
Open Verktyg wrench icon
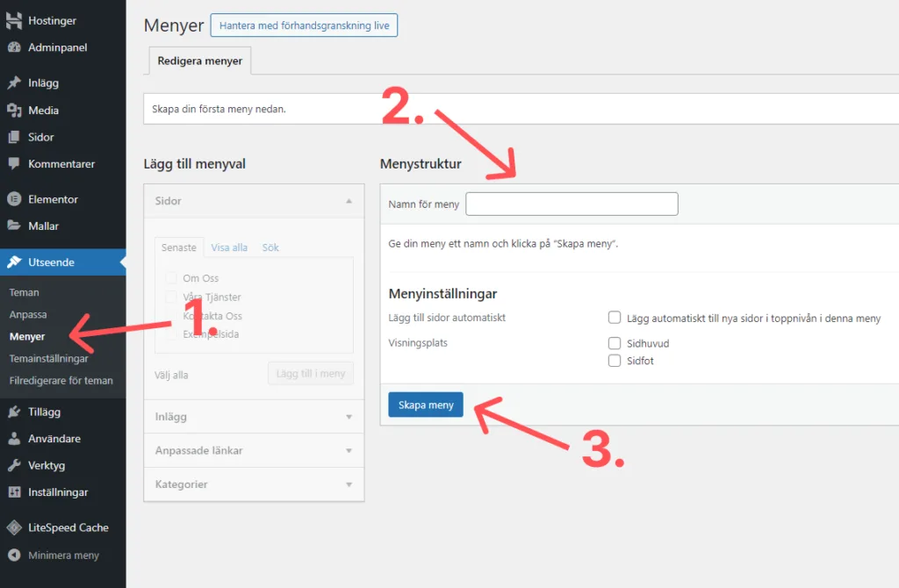(x=14, y=465)
